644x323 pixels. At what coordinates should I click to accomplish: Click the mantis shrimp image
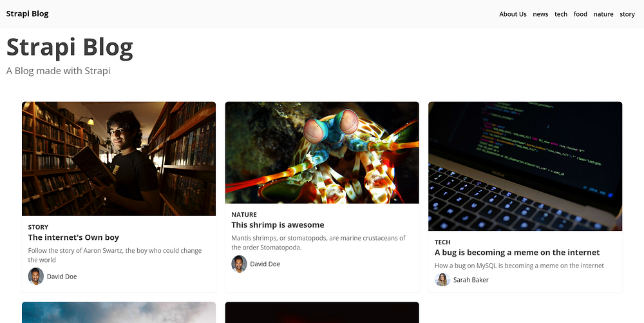coord(322,152)
